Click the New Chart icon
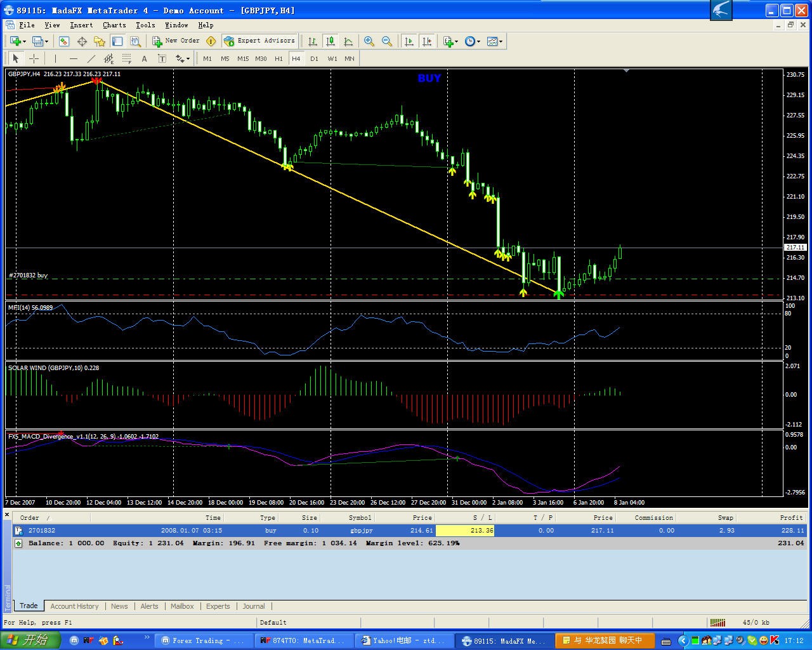This screenshot has height=650, width=812. click(16, 41)
